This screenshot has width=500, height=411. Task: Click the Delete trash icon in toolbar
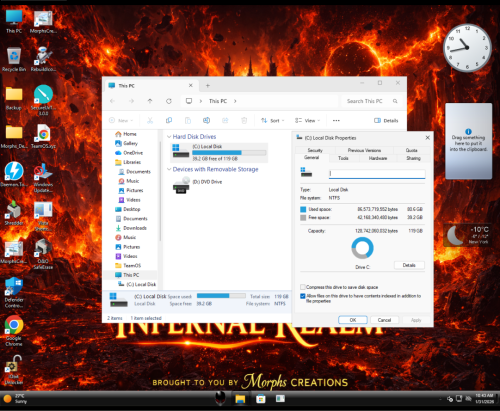tap(244, 120)
